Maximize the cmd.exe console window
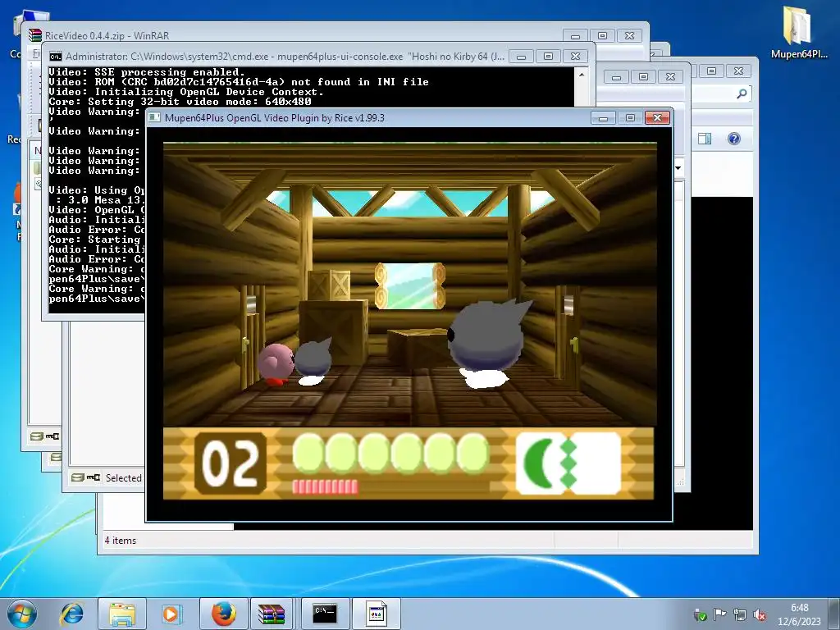Screen dimensions: 840x630 tap(548, 57)
